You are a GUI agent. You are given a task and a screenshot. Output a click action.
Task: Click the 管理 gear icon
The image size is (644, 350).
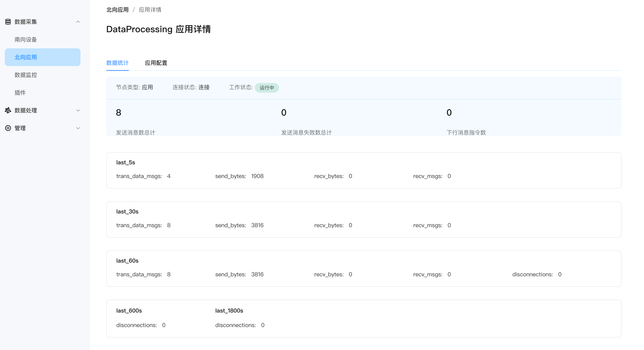coord(8,128)
